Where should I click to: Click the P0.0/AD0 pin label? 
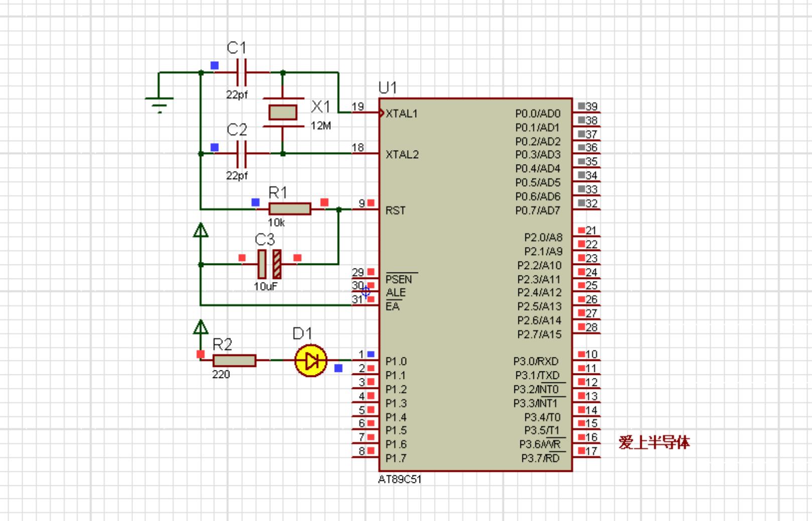click(x=537, y=113)
